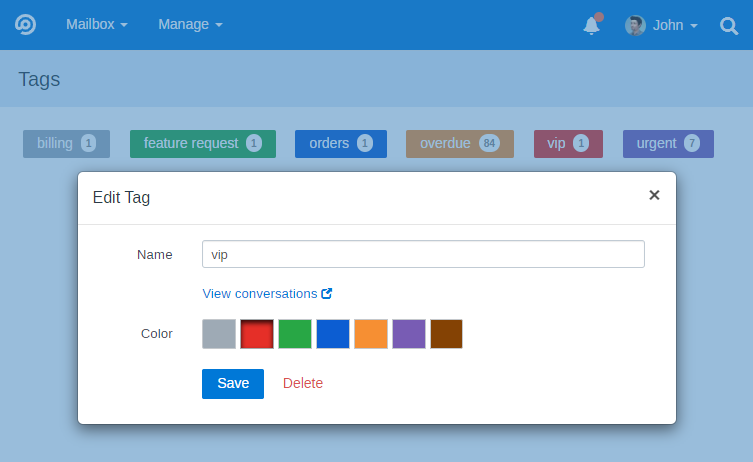Click the Edit Tag dialog title
The image size is (753, 462).
pyautogui.click(x=121, y=197)
